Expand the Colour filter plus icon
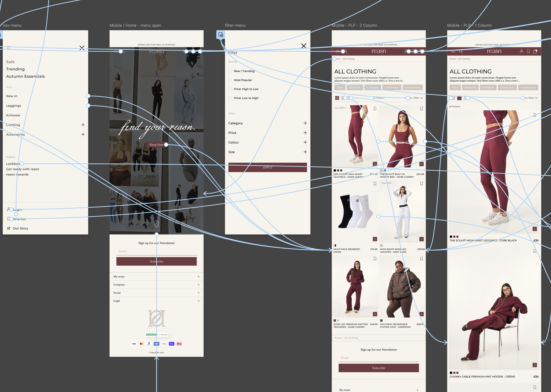Screen dimensions: 551x392 tap(305, 142)
